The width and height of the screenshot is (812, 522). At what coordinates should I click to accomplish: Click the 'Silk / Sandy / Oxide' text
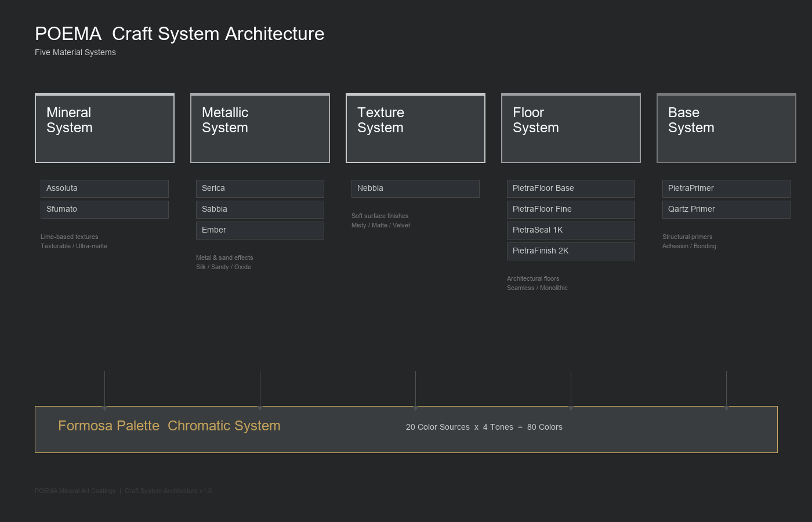223,267
